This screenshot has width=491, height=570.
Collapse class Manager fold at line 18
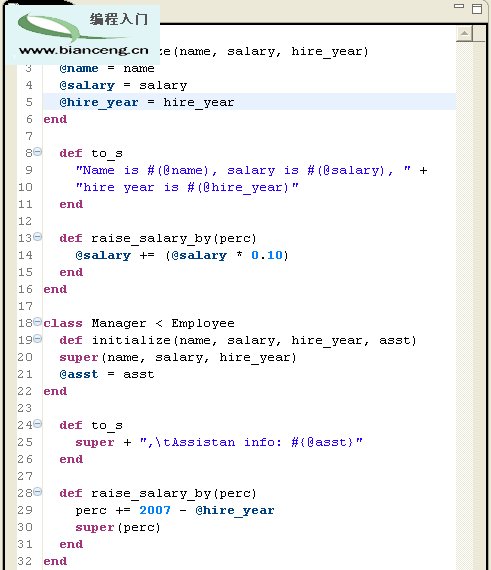(37, 322)
